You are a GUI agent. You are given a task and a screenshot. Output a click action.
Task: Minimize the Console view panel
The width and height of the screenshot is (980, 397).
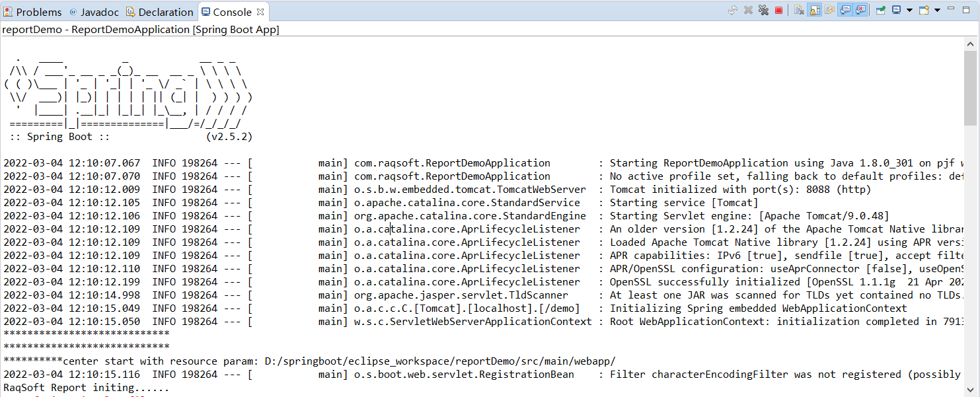[951, 8]
